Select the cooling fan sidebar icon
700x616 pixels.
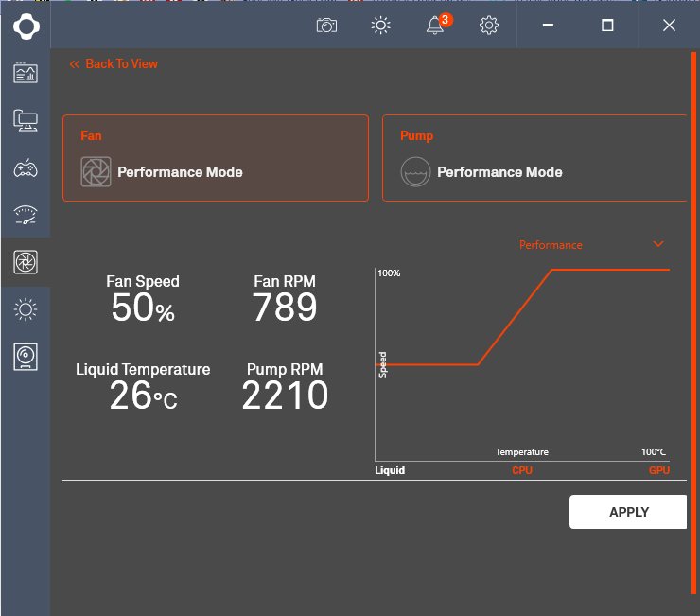tap(25, 263)
